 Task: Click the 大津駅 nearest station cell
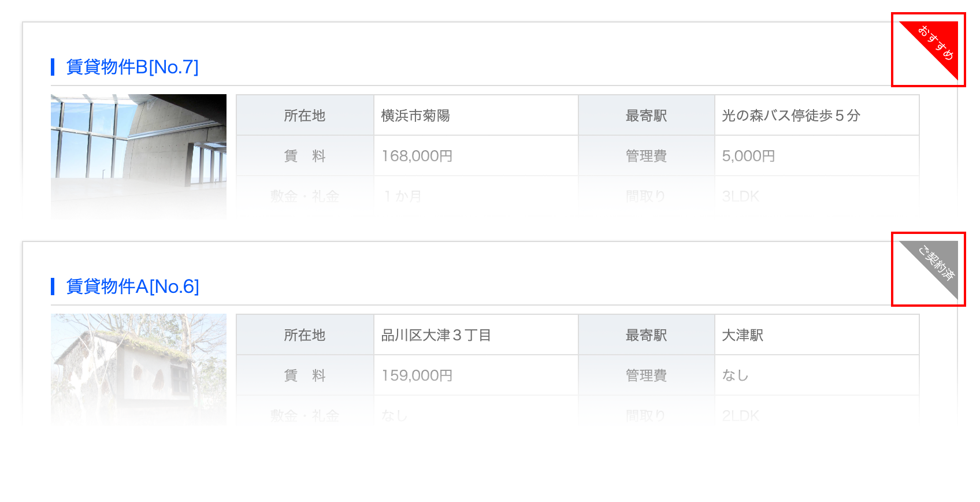click(x=817, y=335)
